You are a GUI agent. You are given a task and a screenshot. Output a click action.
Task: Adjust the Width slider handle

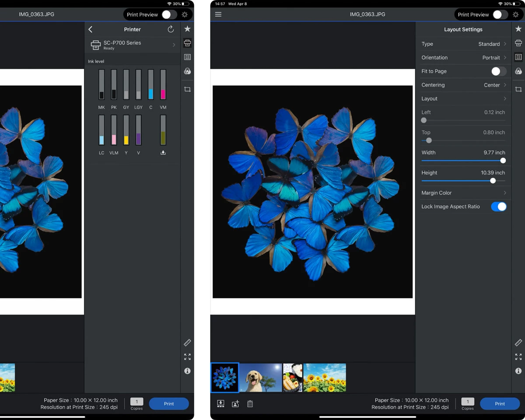coord(503,161)
